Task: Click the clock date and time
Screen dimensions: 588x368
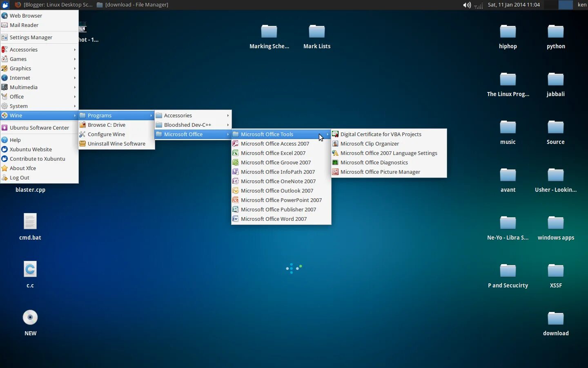Action: click(x=514, y=5)
